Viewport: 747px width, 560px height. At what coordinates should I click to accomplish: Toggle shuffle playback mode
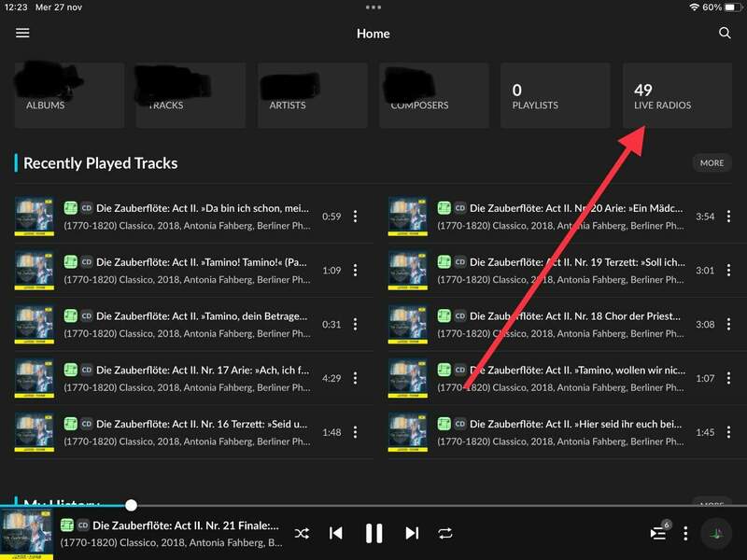[302, 533]
